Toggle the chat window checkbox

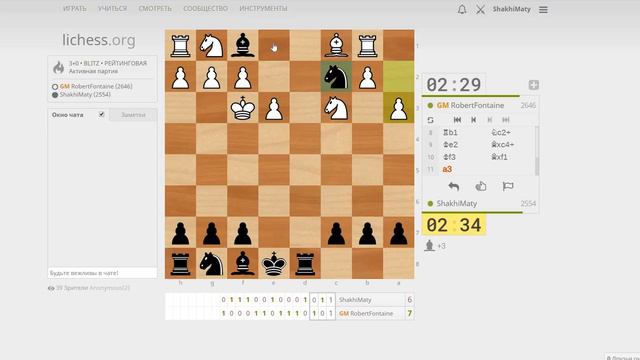pos(102,114)
